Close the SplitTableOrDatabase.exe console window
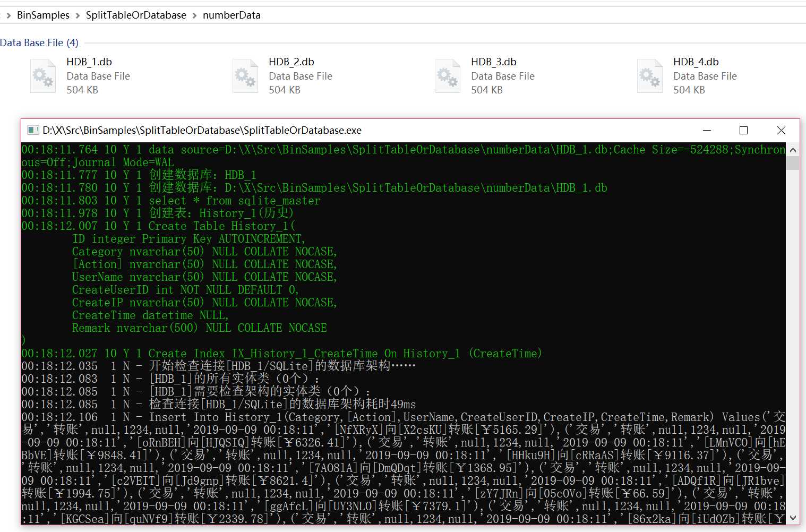806x532 pixels. [781, 130]
